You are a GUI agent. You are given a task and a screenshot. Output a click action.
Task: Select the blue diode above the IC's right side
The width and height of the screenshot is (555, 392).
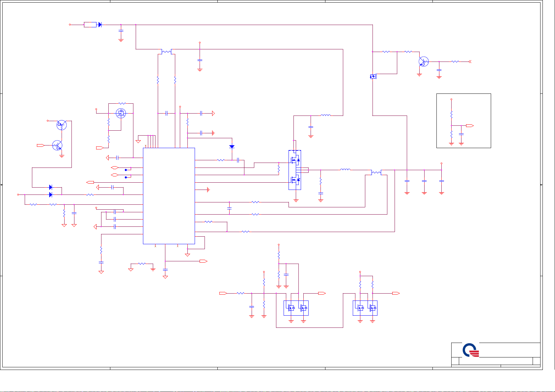pyautogui.click(x=232, y=146)
